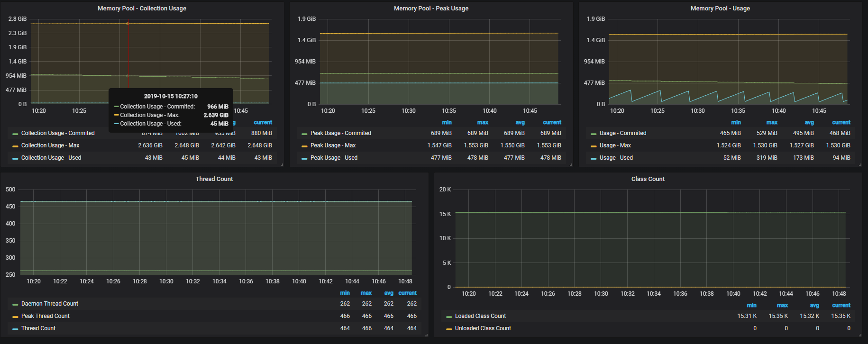Image resolution: width=868 pixels, height=344 pixels.
Task: Sort Memory Pool - Usage legend by current
Action: coord(841,122)
